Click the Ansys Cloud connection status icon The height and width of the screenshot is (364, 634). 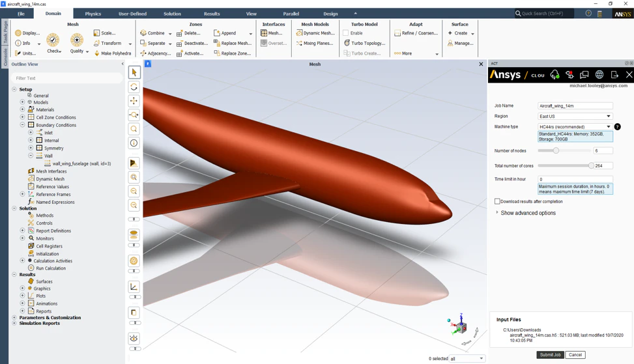pos(555,75)
